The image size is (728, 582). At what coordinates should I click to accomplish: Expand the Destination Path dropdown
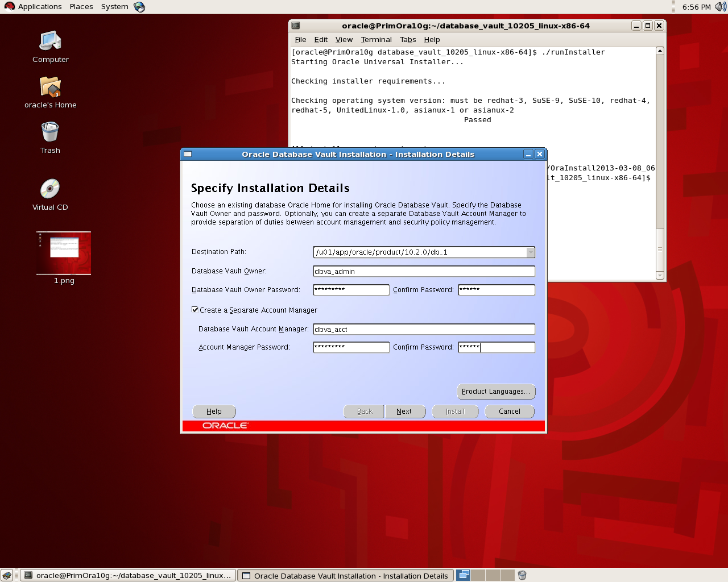[x=530, y=252]
